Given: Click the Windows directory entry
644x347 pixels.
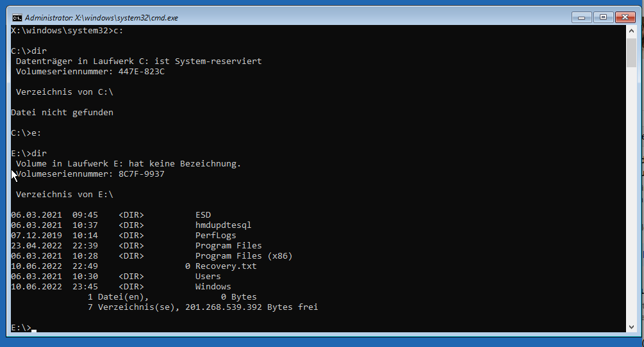Looking at the screenshot, I should (213, 287).
